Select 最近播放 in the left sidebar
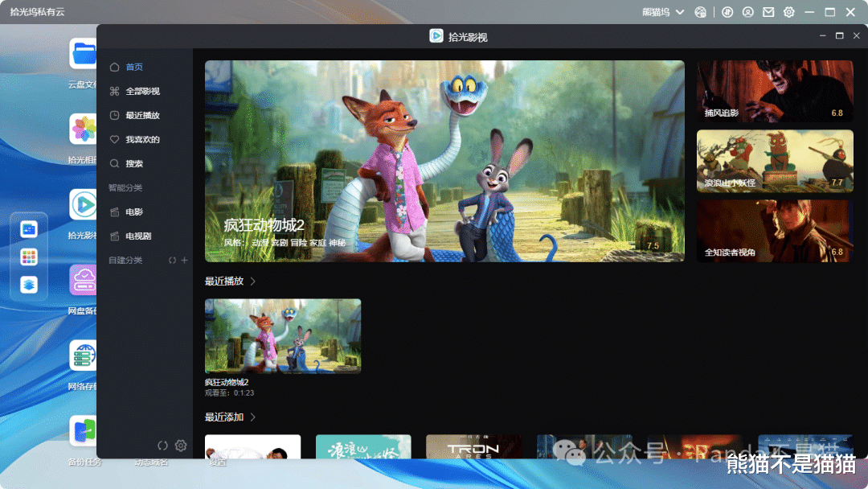868x489 pixels. tap(142, 115)
